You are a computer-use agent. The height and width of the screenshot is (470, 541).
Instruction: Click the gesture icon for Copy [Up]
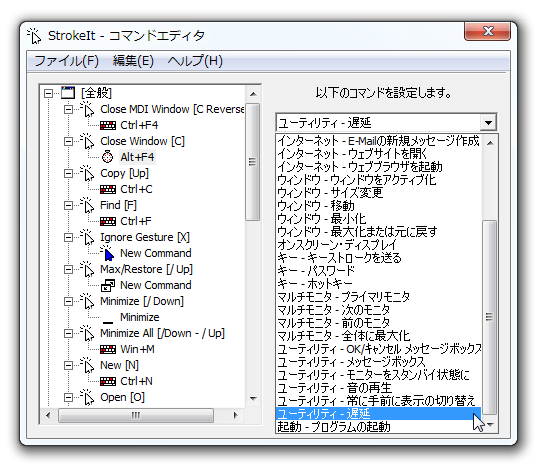(87, 173)
